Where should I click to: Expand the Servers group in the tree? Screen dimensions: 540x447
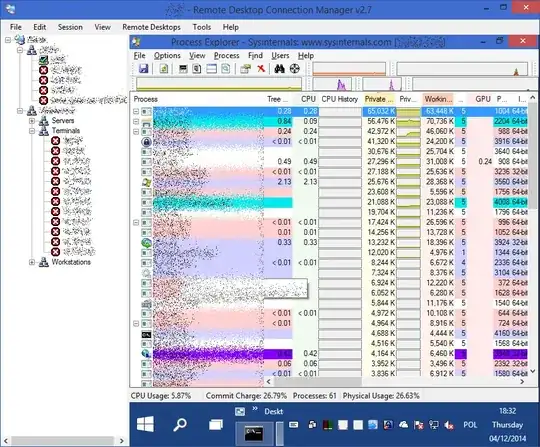(x=32, y=121)
